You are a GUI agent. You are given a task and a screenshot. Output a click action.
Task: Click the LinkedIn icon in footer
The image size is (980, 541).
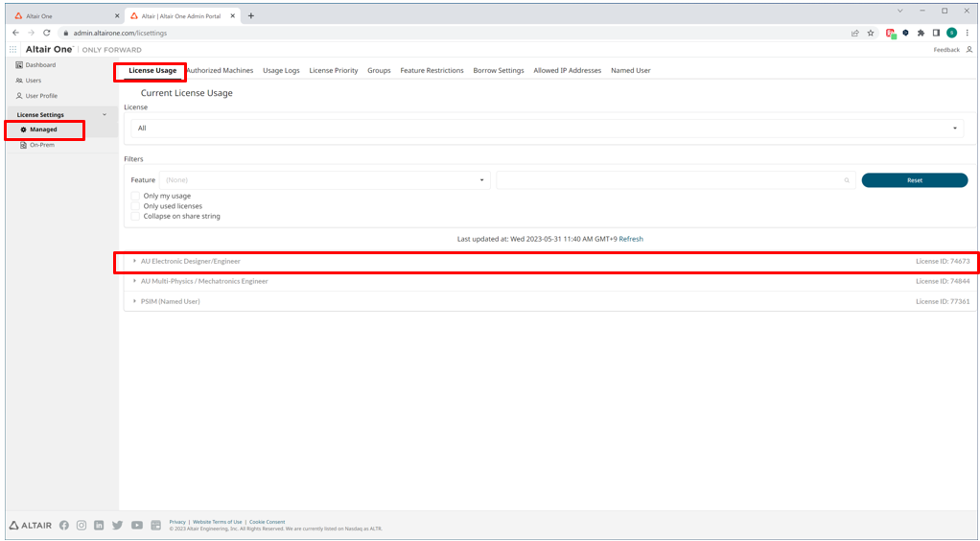click(x=99, y=525)
